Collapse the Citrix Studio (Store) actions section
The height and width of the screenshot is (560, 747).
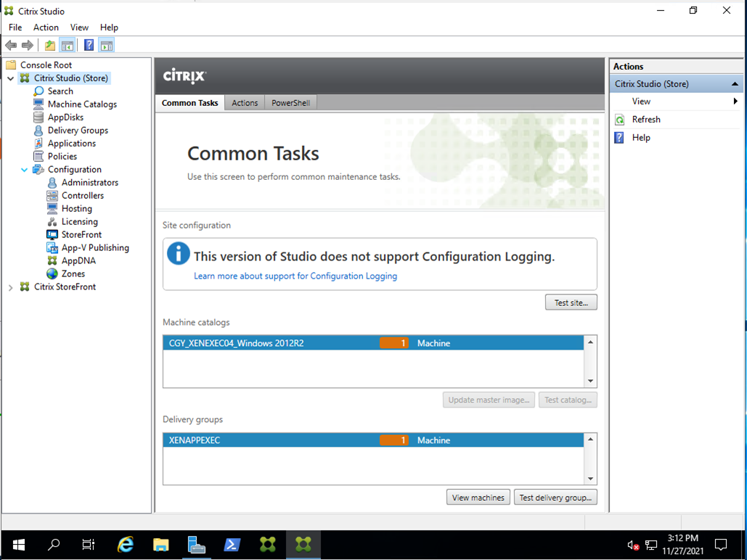735,84
